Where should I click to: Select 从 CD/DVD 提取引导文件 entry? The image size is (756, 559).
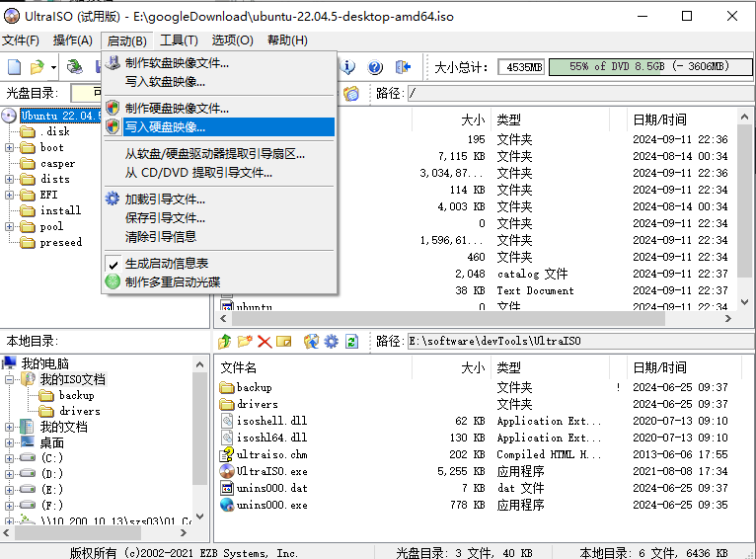[219, 172]
